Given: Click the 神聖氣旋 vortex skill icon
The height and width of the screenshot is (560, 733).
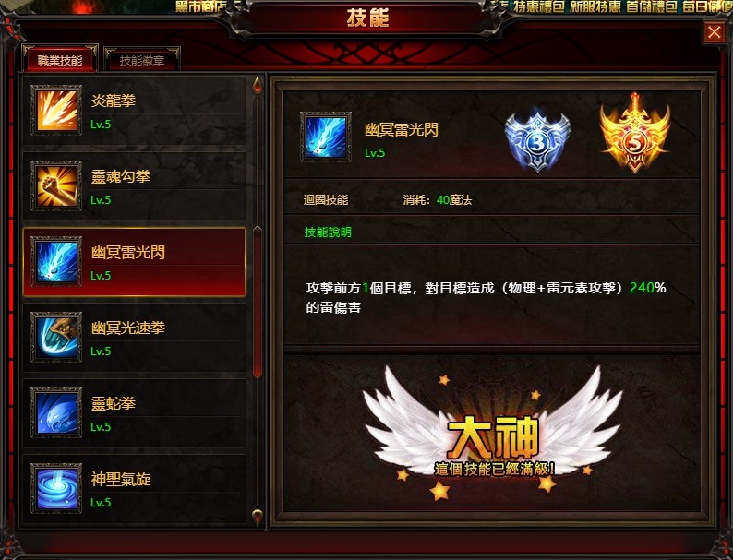Looking at the screenshot, I should 56,489.
